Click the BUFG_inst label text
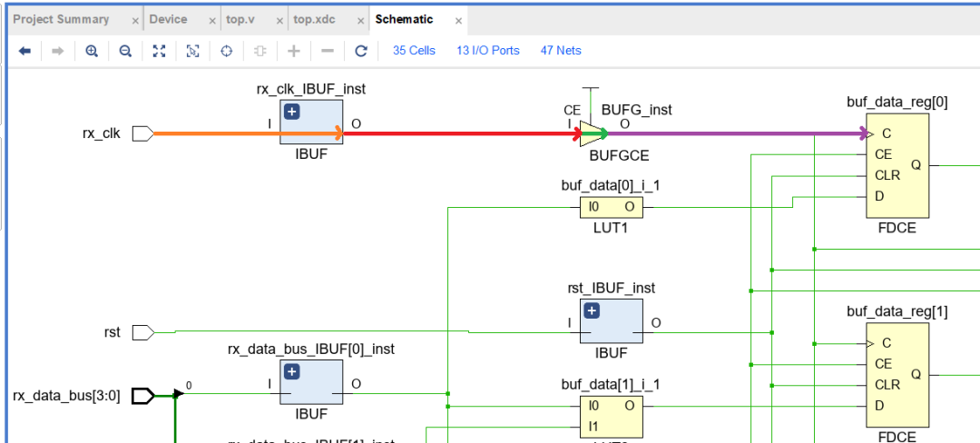Image resolution: width=980 pixels, height=443 pixels. [x=636, y=110]
